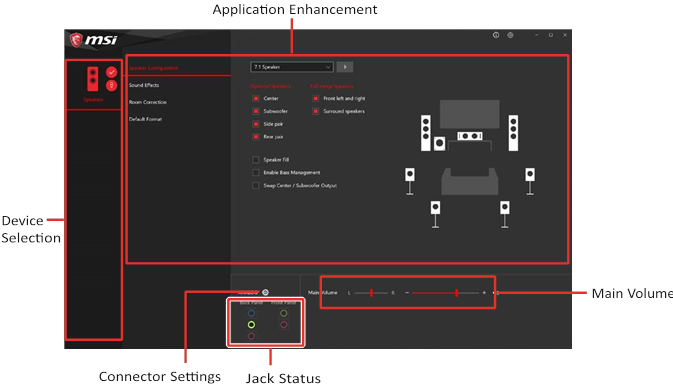673x388 pixels.
Task: Click the left side speaker in diagram
Action: tap(410, 182)
